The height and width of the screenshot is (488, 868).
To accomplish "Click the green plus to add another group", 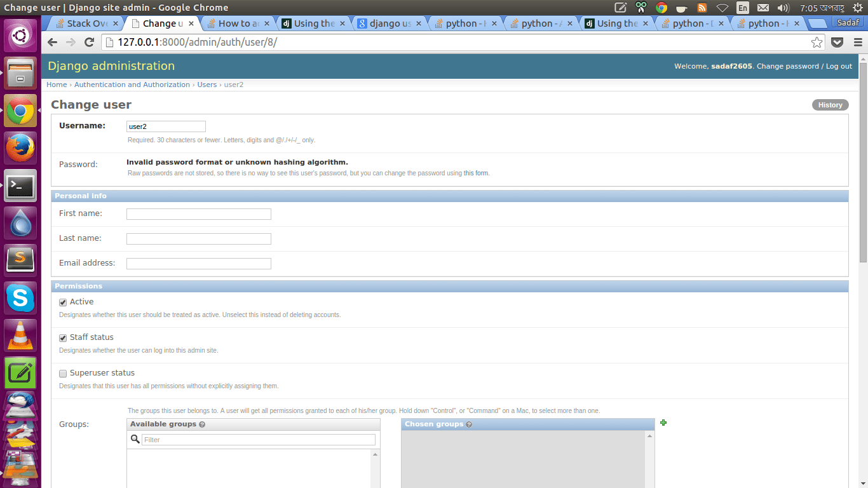I will [663, 423].
